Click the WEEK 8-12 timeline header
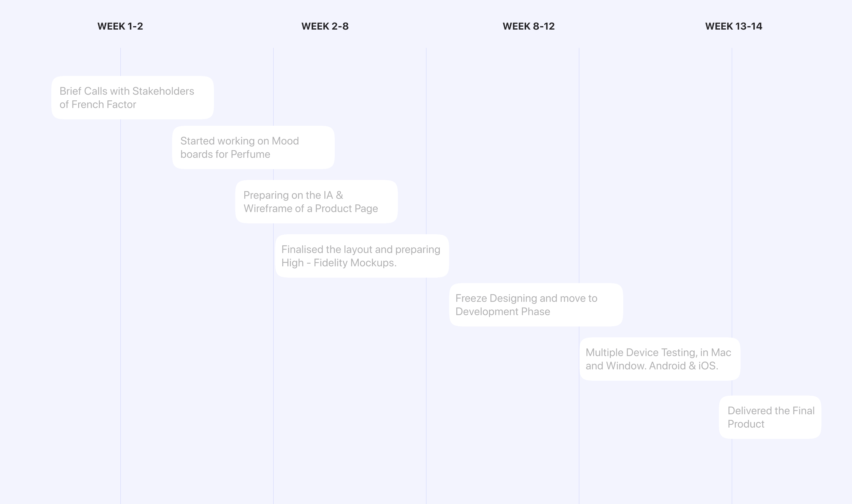This screenshot has width=852, height=504. click(528, 26)
